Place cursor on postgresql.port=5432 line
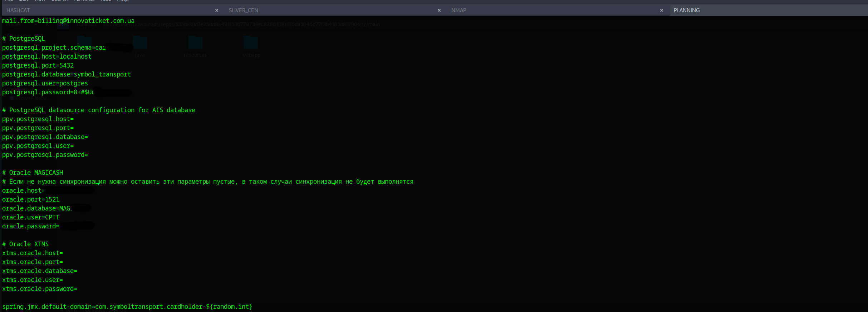This screenshot has width=868, height=312. 38,65
